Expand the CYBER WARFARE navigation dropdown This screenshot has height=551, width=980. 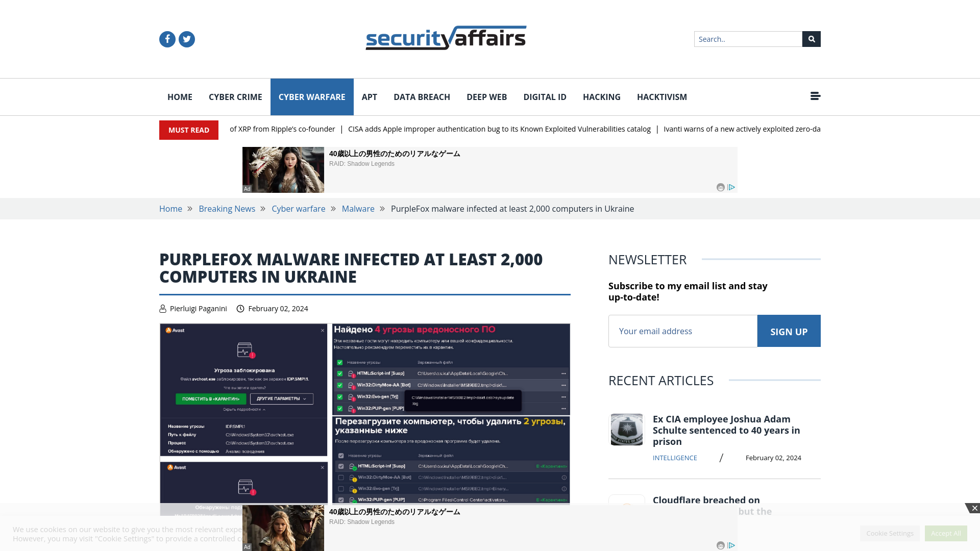[312, 96]
